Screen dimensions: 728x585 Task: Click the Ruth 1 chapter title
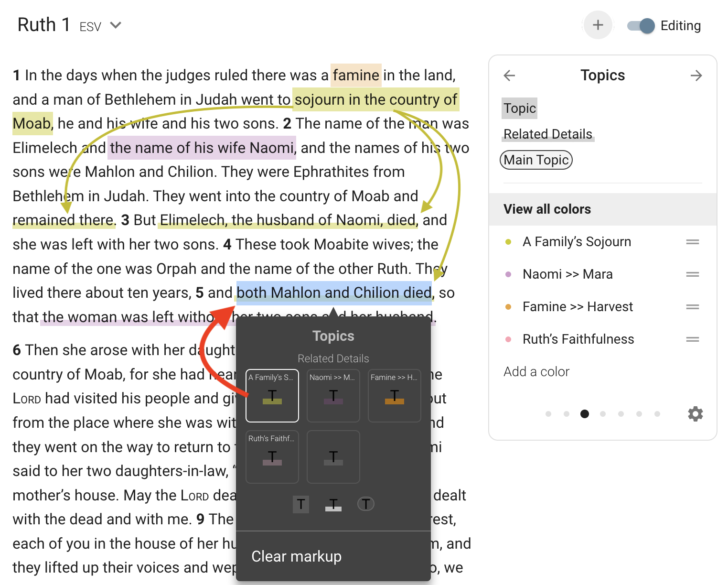[x=44, y=25]
